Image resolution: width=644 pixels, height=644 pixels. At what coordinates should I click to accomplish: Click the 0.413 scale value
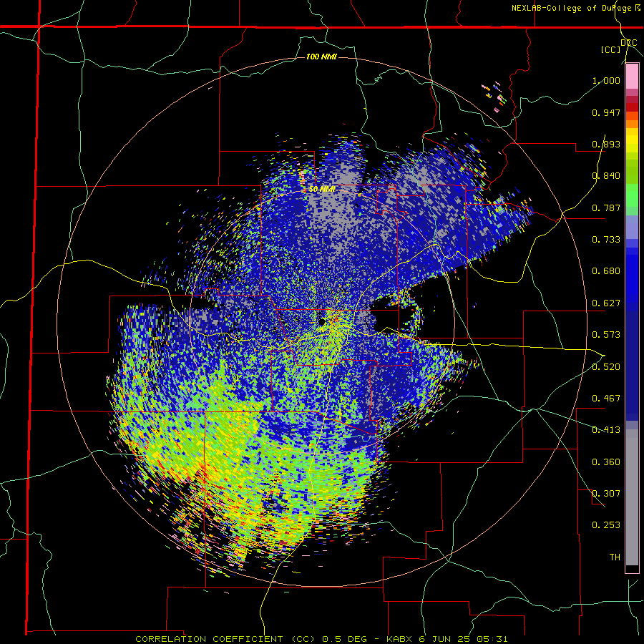click(606, 430)
